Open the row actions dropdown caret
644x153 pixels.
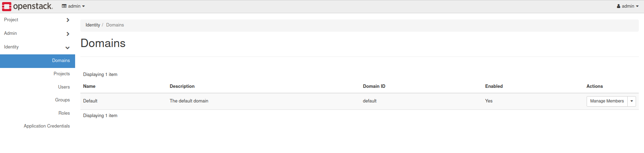(632, 101)
